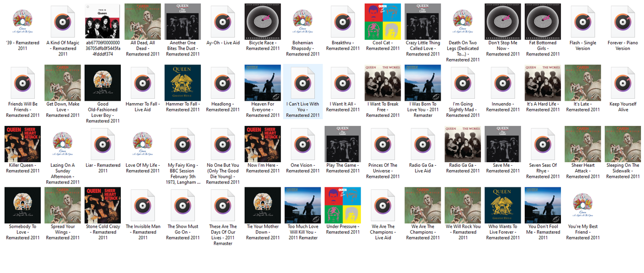This screenshot has height=273, width=644.
Task: Pick the Forever - Piano Version audio icon
Action: tap(623, 22)
